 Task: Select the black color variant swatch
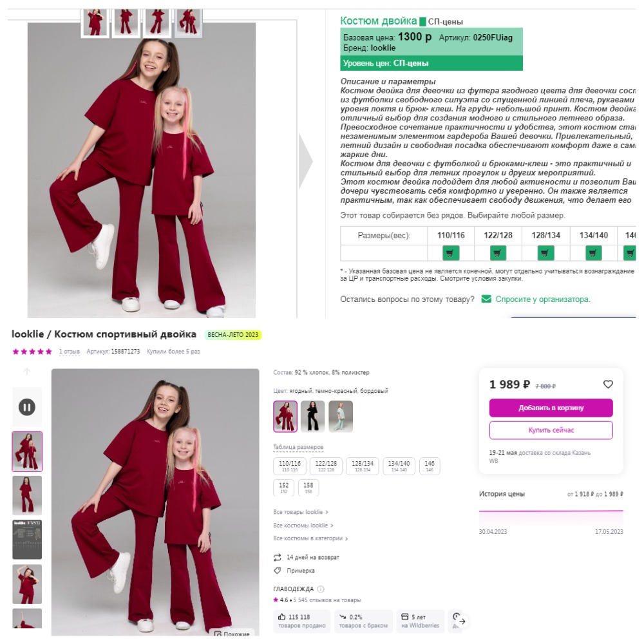[312, 417]
